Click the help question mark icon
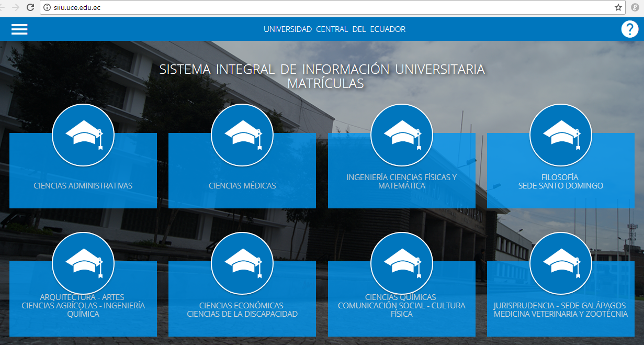 tap(630, 29)
